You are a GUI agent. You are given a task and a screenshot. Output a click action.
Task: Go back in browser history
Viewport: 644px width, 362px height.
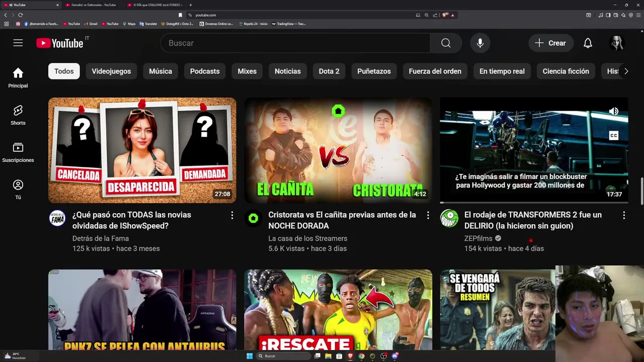(5, 15)
